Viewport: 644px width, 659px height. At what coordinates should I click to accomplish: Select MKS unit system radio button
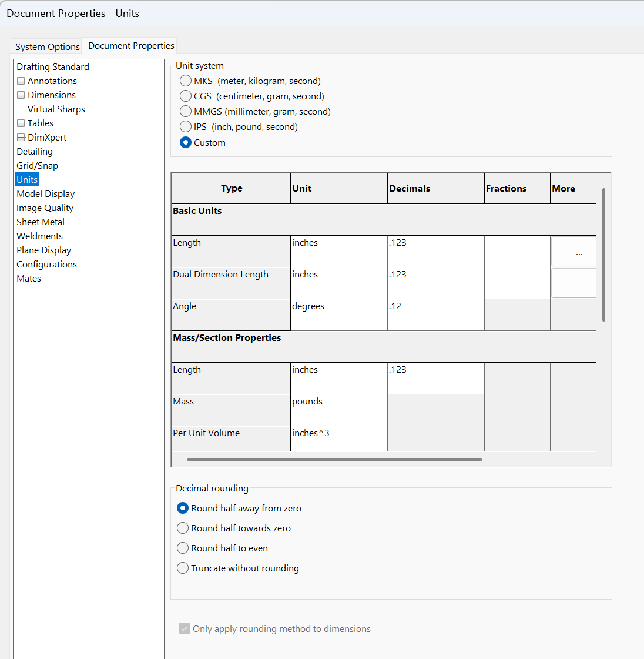click(186, 81)
